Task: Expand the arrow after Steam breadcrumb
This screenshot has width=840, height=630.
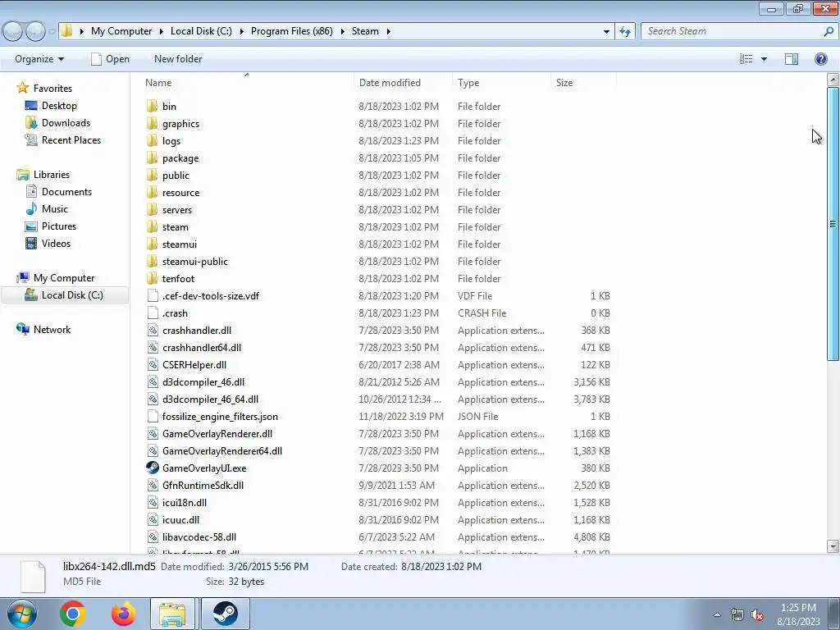Action: 388,31
